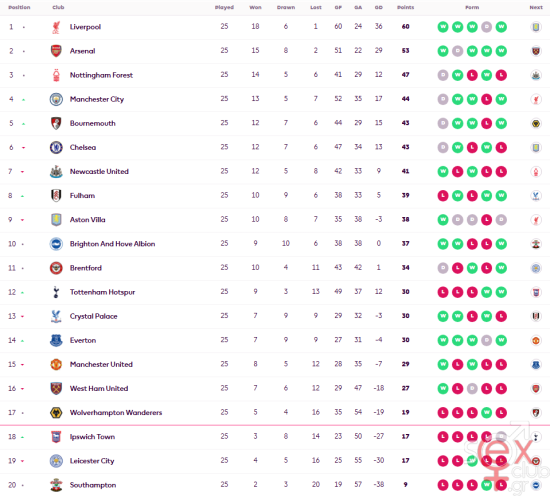
Task: Click the Chelsea club badge
Action: pyautogui.click(x=56, y=148)
